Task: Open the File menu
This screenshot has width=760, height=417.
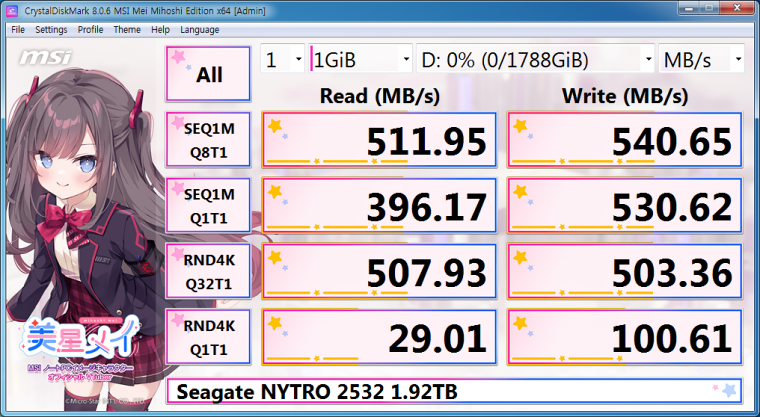Action: (x=18, y=30)
